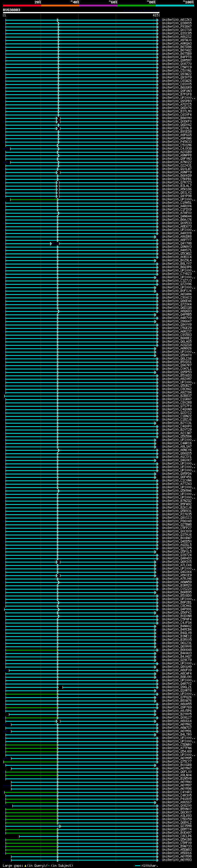Select hit label UniRef100_B1N5V8
The width and height of the screenshot is (197, 868).
[177, 778]
